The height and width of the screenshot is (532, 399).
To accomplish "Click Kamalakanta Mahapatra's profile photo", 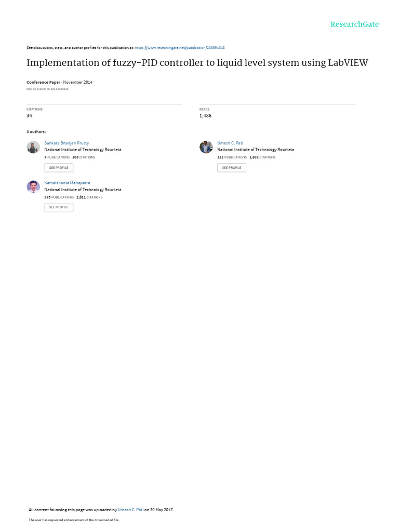I will [x=33, y=187].
